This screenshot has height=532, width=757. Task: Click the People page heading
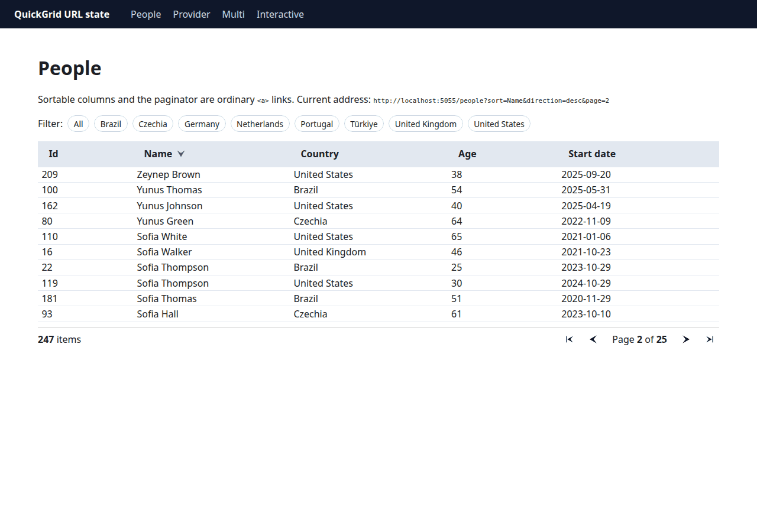coord(70,69)
